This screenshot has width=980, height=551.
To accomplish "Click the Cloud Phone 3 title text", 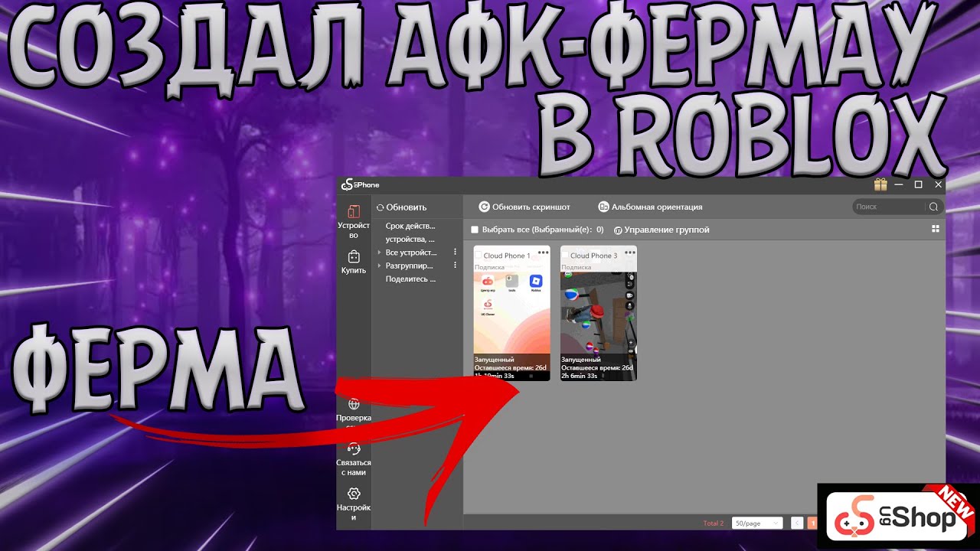I will pyautogui.click(x=593, y=256).
